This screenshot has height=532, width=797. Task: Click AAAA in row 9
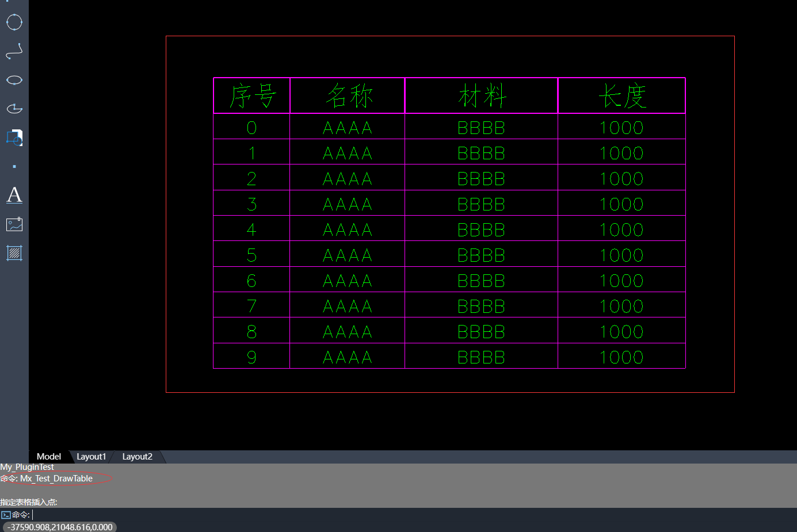(x=348, y=357)
